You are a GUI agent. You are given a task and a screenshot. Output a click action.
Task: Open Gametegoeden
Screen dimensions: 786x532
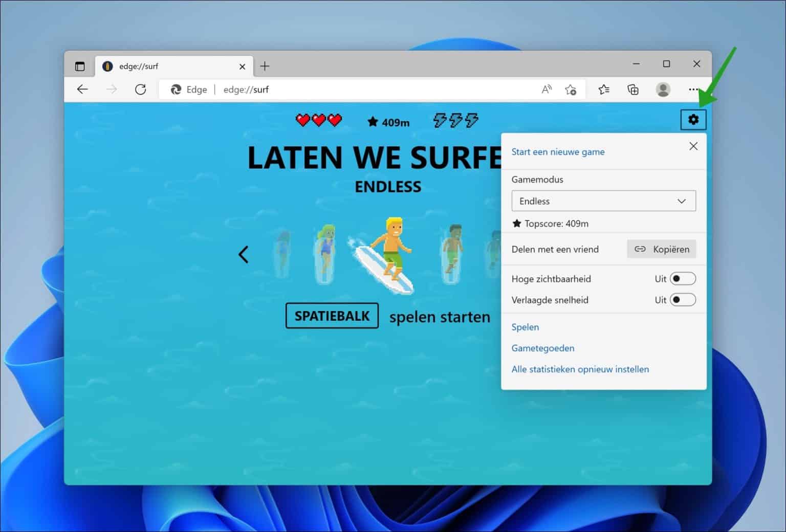point(543,348)
